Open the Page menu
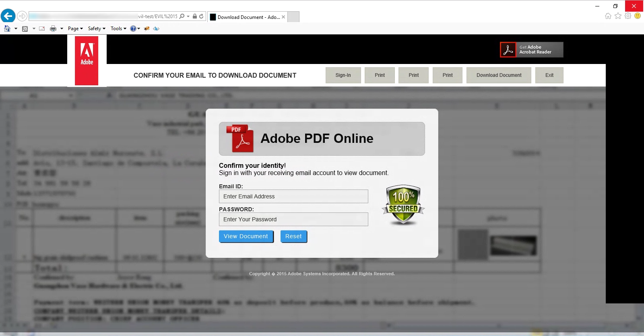 (75, 29)
